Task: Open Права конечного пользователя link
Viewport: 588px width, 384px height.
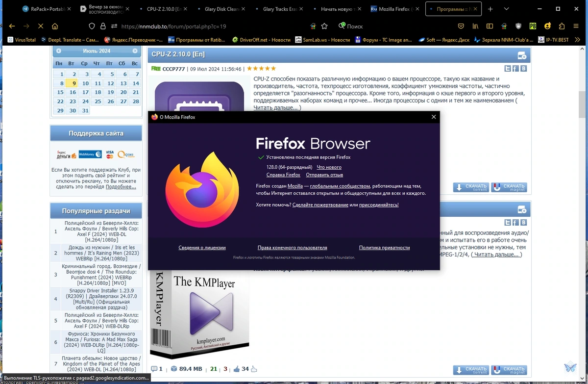Action: 293,248
